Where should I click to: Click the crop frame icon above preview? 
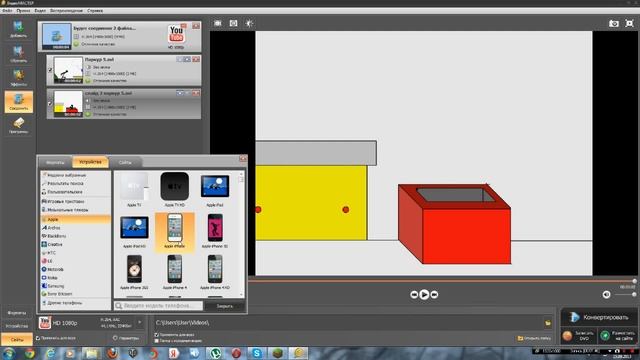pyautogui.click(x=233, y=23)
